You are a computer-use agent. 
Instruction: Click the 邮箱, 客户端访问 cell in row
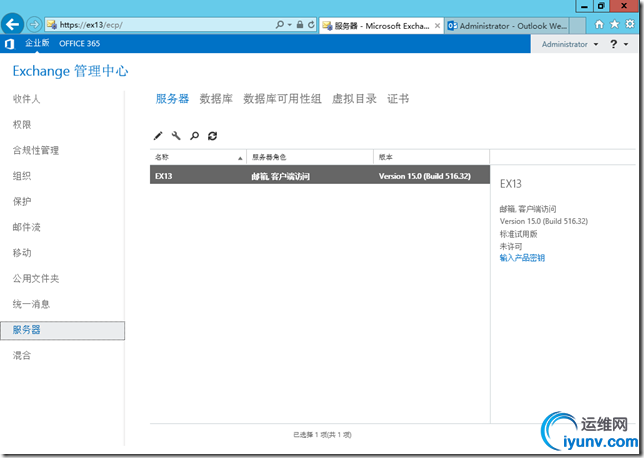pyautogui.click(x=281, y=177)
